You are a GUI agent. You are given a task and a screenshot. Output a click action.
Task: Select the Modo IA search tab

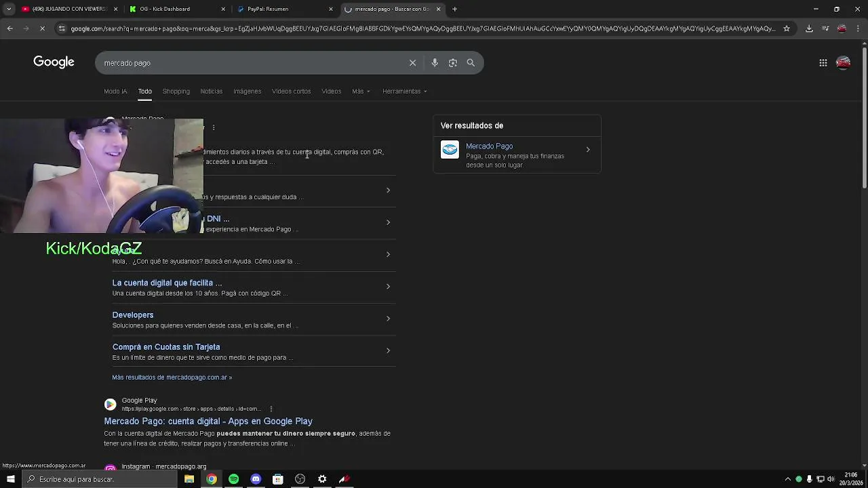click(x=115, y=91)
